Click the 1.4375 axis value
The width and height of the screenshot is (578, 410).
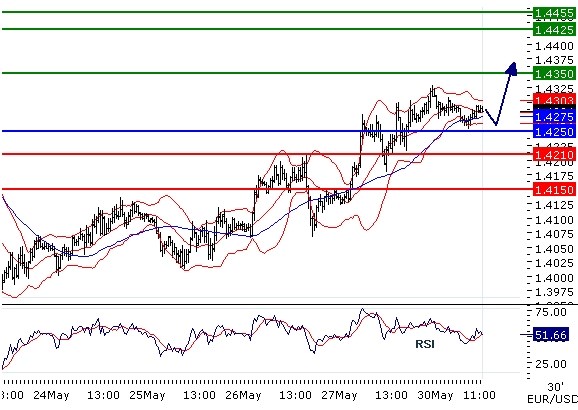[554, 60]
